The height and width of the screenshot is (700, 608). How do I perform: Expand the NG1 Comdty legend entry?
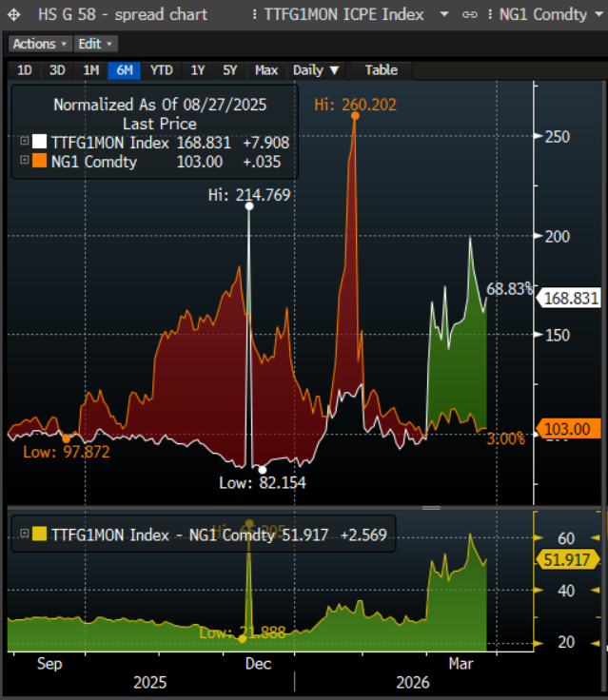[x=25, y=160]
